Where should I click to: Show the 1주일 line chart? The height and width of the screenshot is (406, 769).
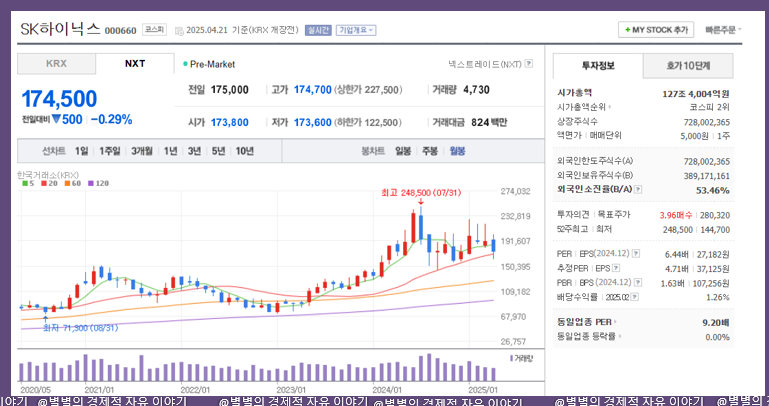pyautogui.click(x=109, y=151)
